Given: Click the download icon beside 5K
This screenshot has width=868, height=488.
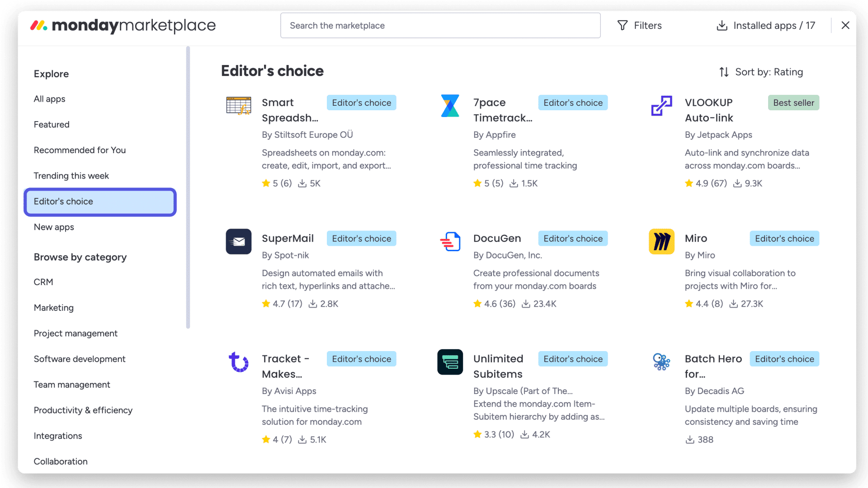Looking at the screenshot, I should pos(302,183).
